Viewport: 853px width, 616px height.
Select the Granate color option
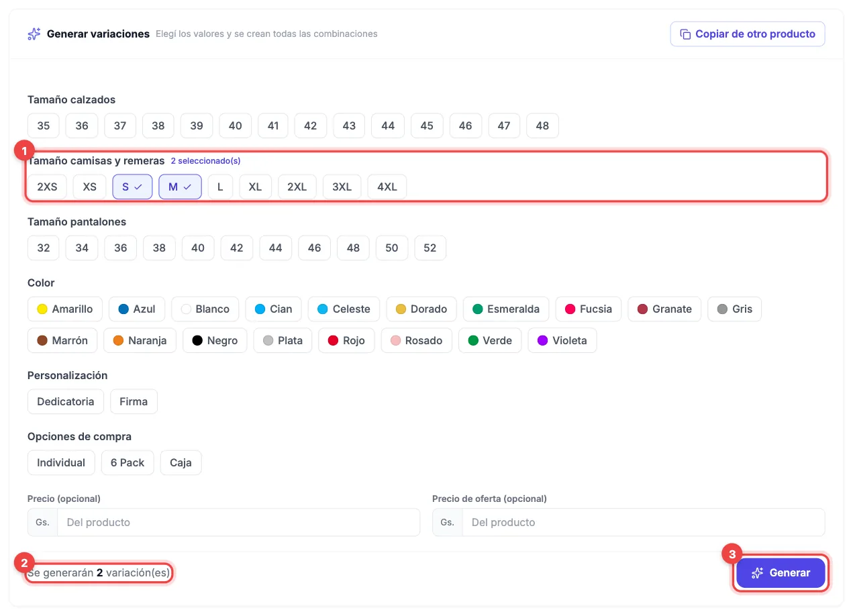click(x=664, y=309)
